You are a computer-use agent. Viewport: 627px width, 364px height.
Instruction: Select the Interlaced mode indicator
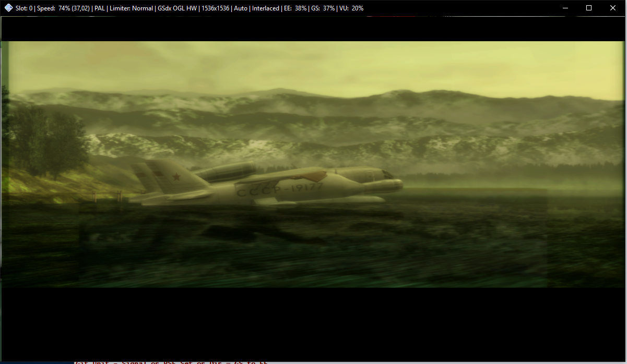[265, 8]
